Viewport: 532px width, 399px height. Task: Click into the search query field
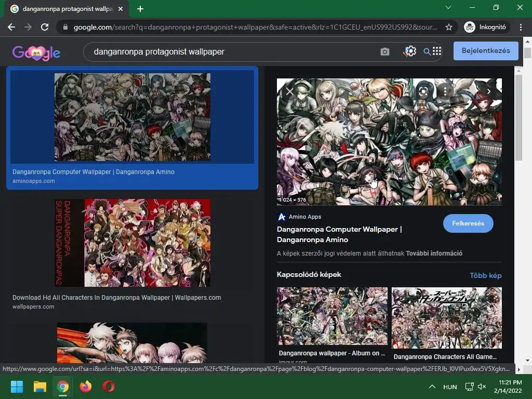[231, 51]
